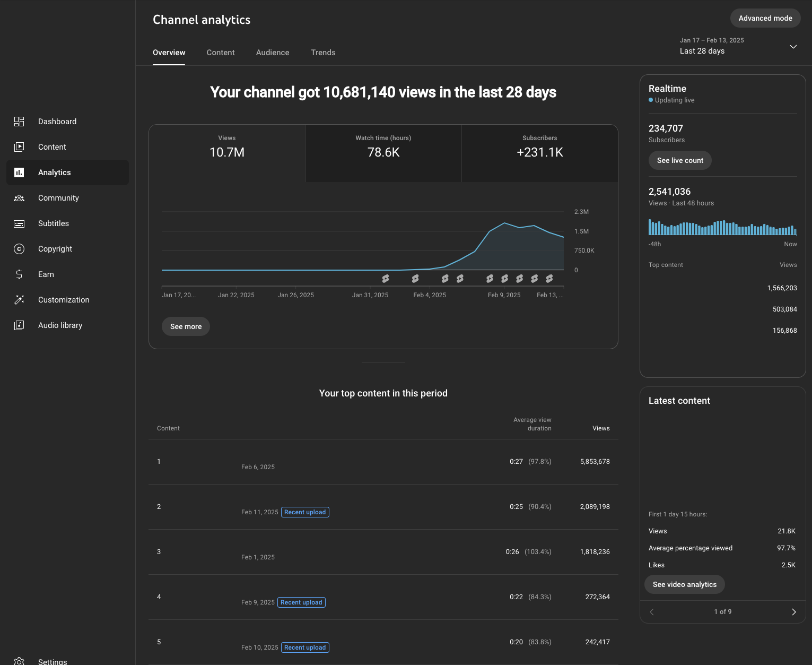Open the Audio library icon
The height and width of the screenshot is (665, 812).
click(19, 325)
